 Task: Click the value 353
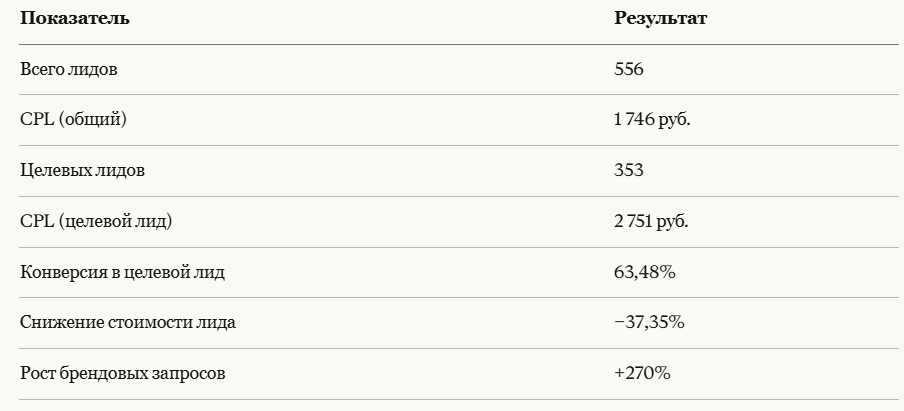click(629, 170)
